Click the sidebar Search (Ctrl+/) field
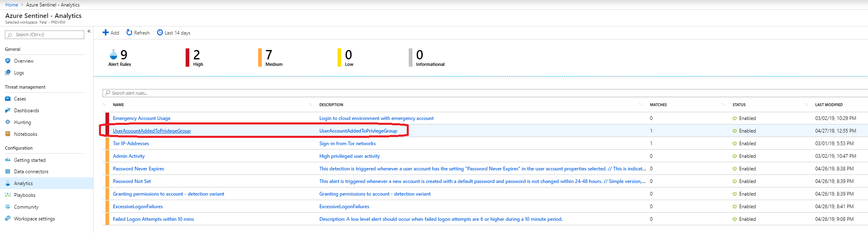The width and height of the screenshot is (868, 233). coord(44,35)
